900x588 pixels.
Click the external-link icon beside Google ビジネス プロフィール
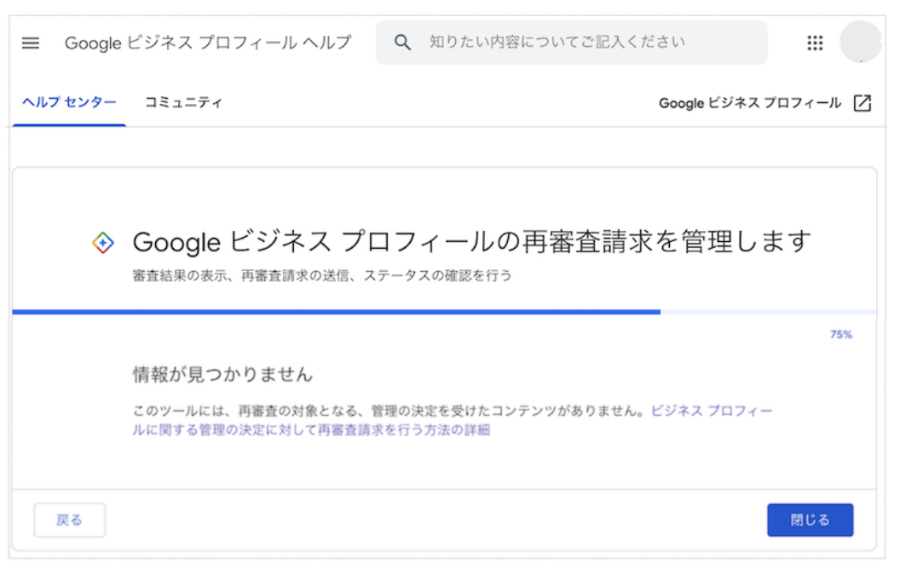coord(862,103)
